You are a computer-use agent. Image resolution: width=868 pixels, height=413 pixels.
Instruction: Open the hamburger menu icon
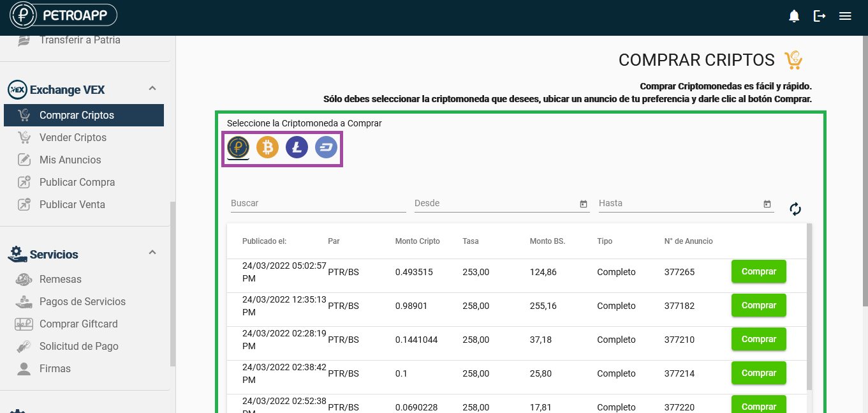tap(845, 17)
